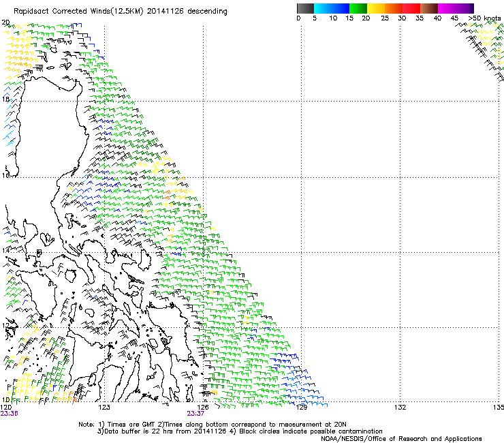
Task: Click the red 30-35 knots legend swatch
Action: click(x=411, y=8)
